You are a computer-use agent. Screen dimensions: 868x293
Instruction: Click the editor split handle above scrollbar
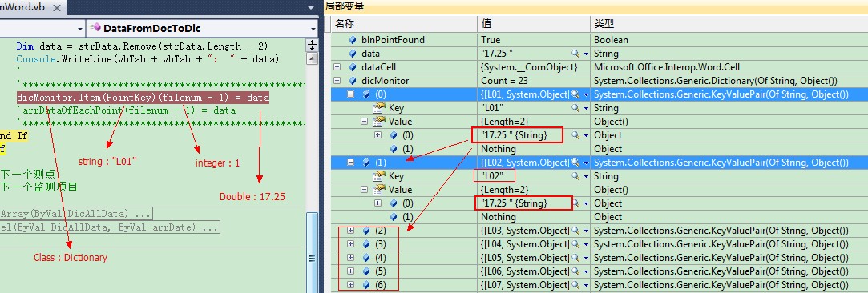(313, 45)
